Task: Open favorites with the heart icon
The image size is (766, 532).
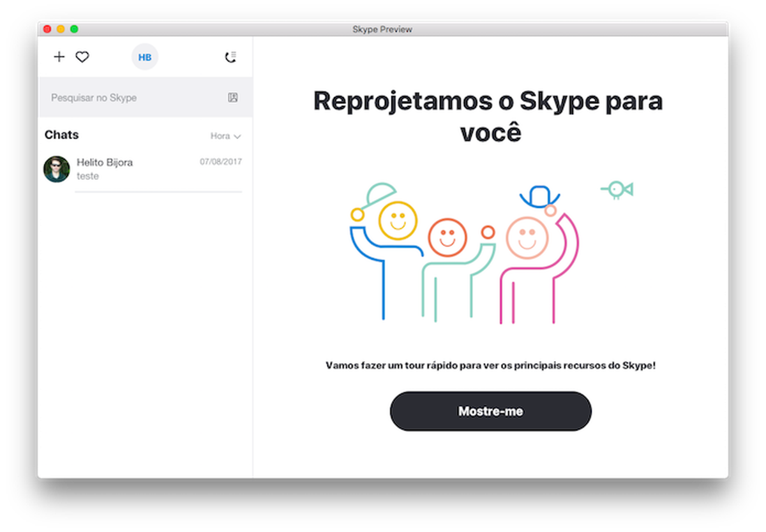Action: [82, 57]
